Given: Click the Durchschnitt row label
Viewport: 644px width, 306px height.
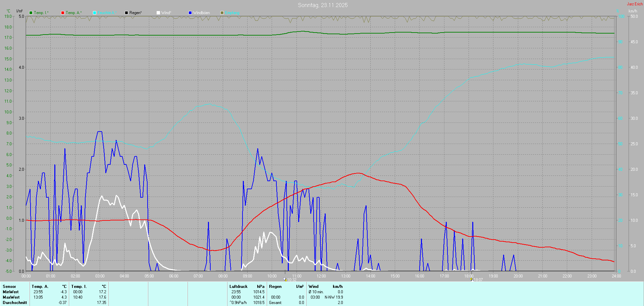Looking at the screenshot, I should [15, 303].
